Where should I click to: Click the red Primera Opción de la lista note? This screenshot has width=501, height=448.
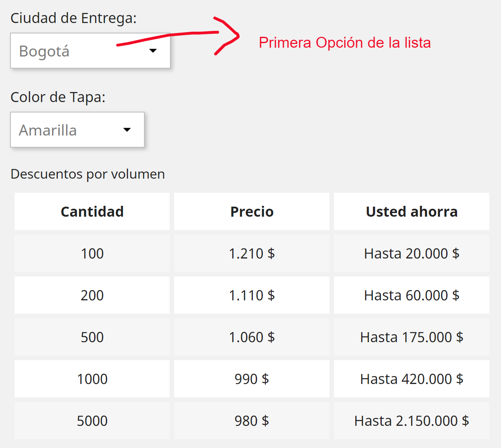[345, 43]
